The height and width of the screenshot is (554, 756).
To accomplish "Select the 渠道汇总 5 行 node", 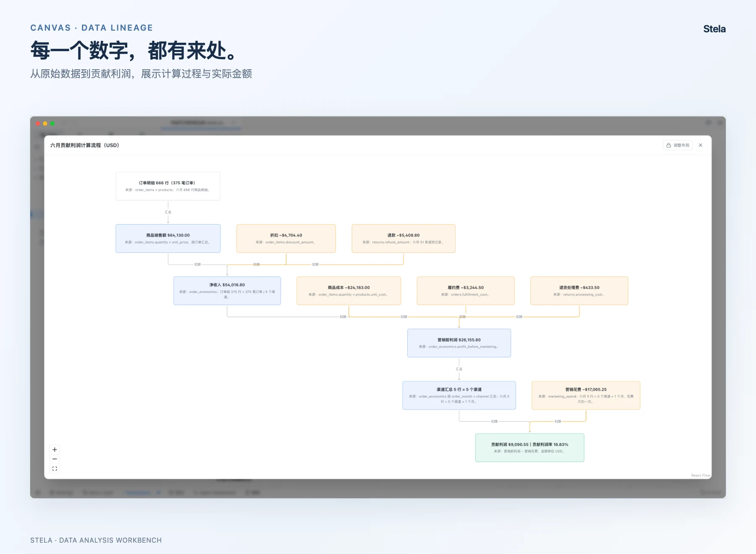I will point(459,395).
